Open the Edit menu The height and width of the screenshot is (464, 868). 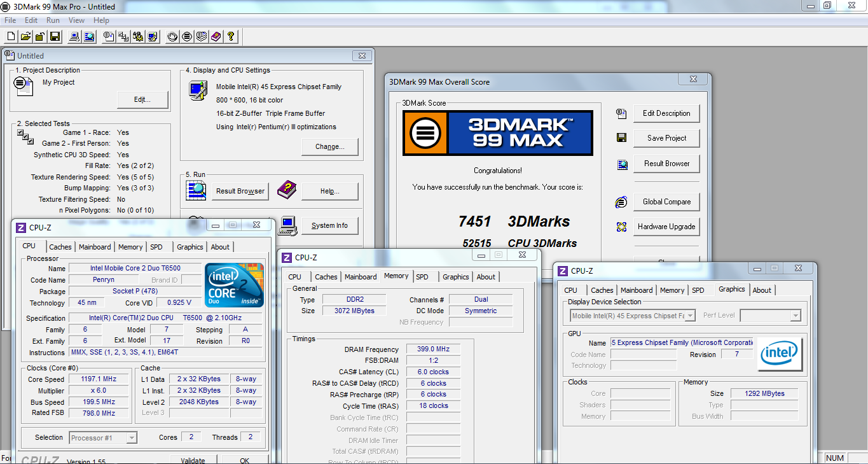tap(31, 20)
